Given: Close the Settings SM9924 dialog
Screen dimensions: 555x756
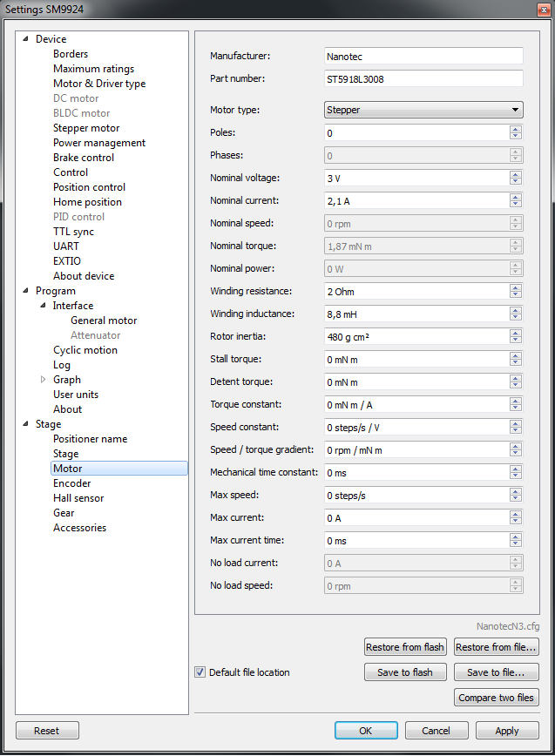Looking at the screenshot, I should [x=540, y=9].
